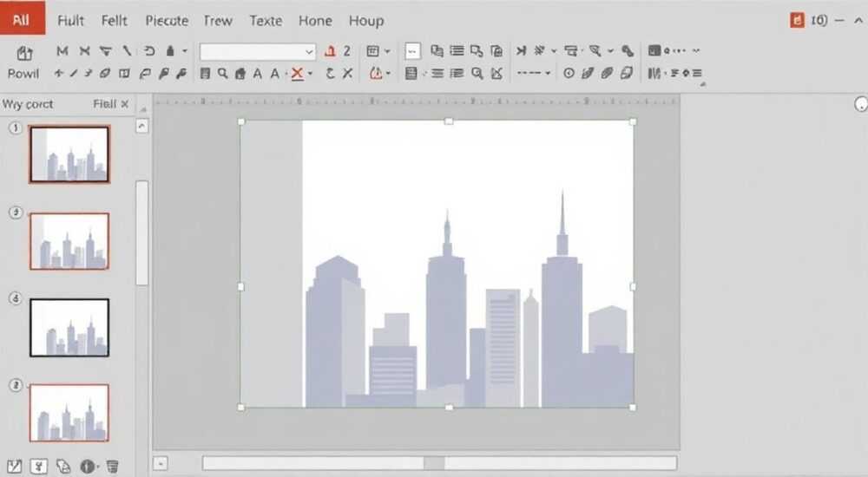Switch to the Hone tab

tap(315, 21)
